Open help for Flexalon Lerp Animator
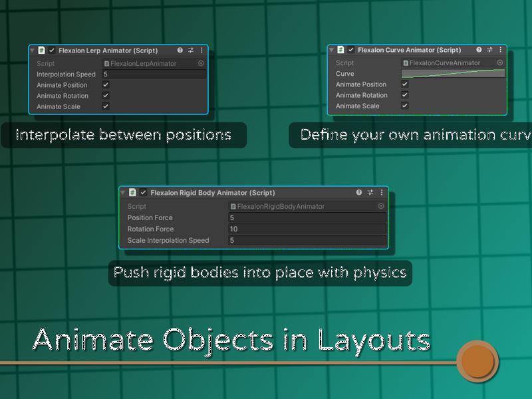This screenshot has width=532, height=399. pyautogui.click(x=180, y=51)
